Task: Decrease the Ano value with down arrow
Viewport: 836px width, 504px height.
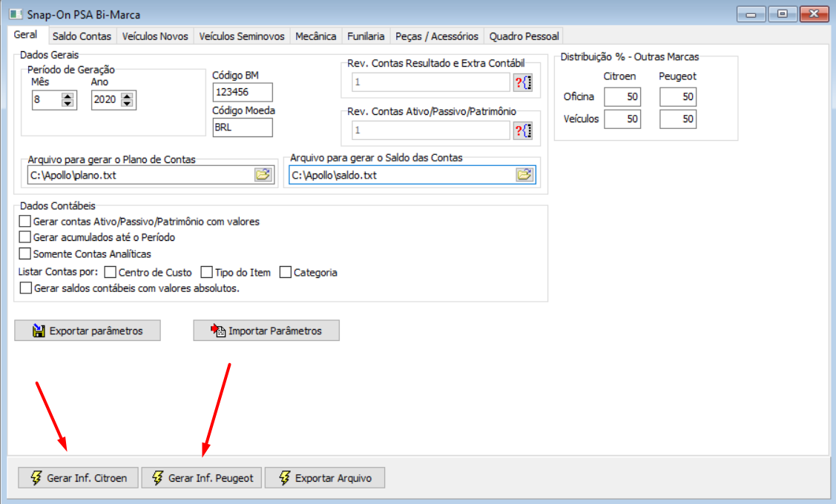Action: (x=127, y=103)
